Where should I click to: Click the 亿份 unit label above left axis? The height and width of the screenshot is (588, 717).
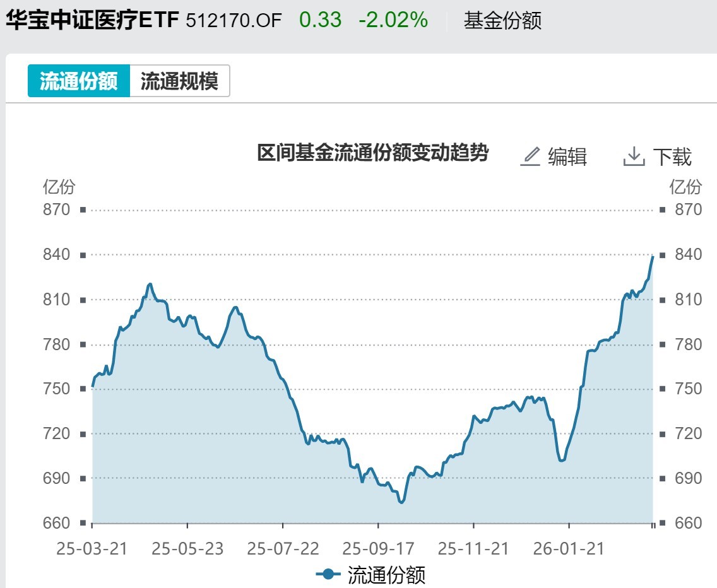pos(61,187)
